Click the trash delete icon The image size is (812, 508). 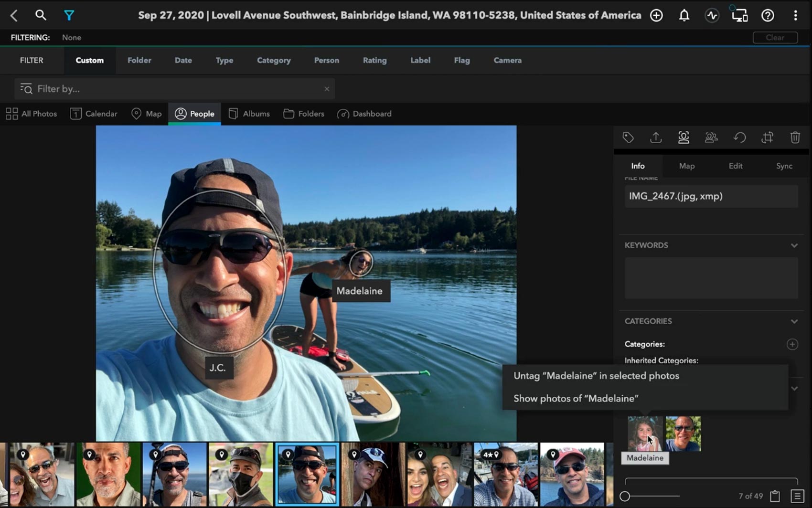tap(795, 138)
